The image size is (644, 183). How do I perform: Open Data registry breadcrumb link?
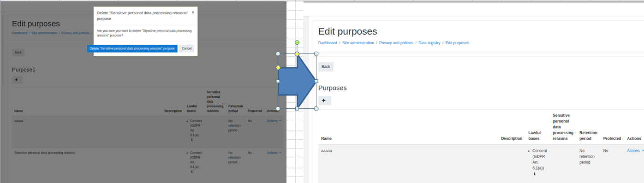tap(429, 43)
